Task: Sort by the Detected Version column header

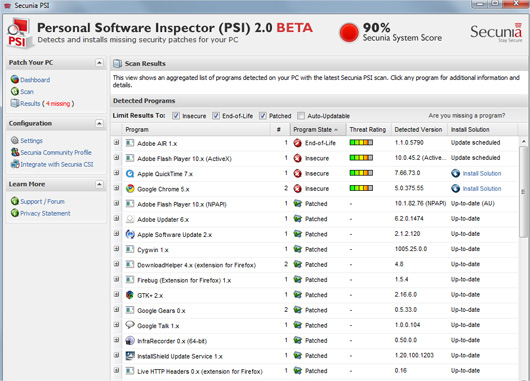Action: pyautogui.click(x=419, y=129)
